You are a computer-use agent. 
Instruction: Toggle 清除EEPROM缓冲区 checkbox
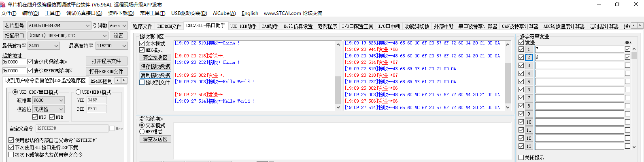(x=30, y=71)
